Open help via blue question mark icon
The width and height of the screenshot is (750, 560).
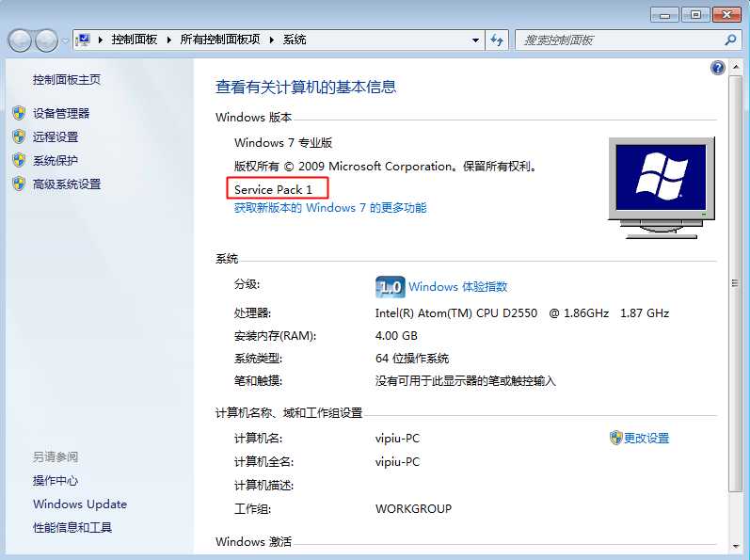point(717,68)
